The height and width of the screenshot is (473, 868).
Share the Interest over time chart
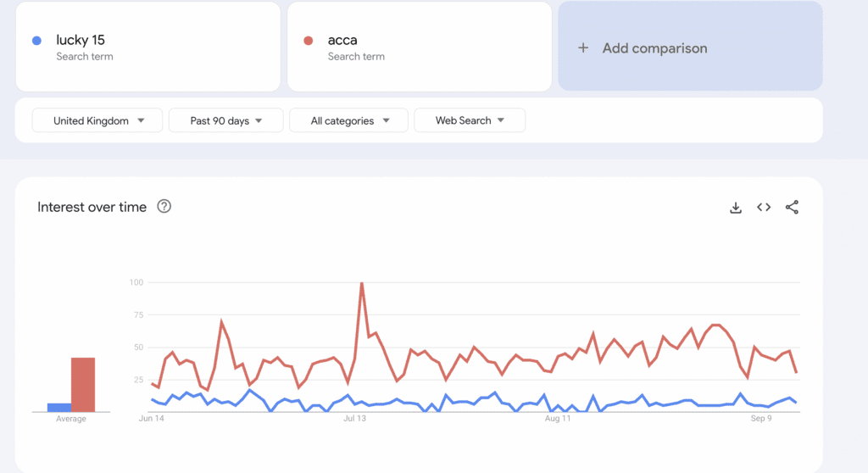click(792, 207)
